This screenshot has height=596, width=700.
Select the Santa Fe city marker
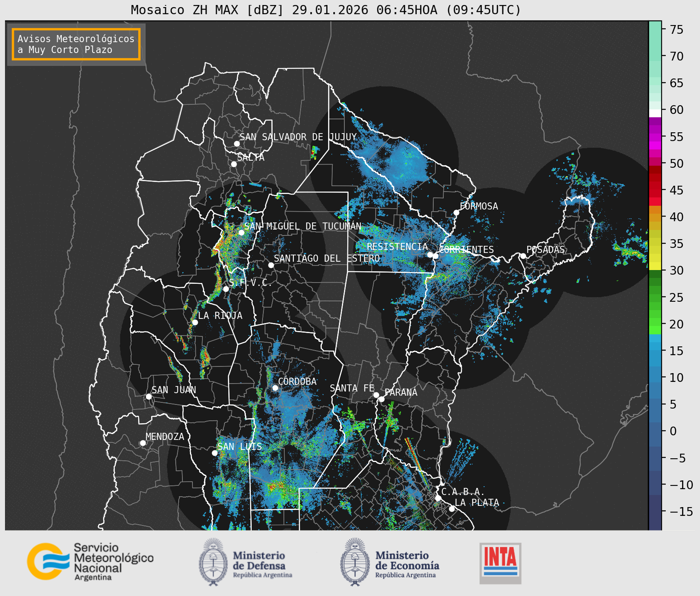(x=376, y=395)
